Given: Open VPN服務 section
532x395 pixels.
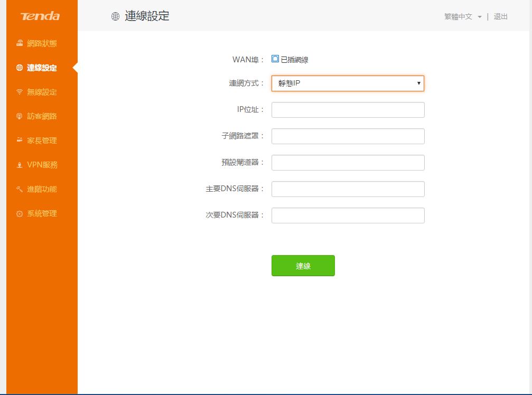Looking at the screenshot, I should click(42, 165).
